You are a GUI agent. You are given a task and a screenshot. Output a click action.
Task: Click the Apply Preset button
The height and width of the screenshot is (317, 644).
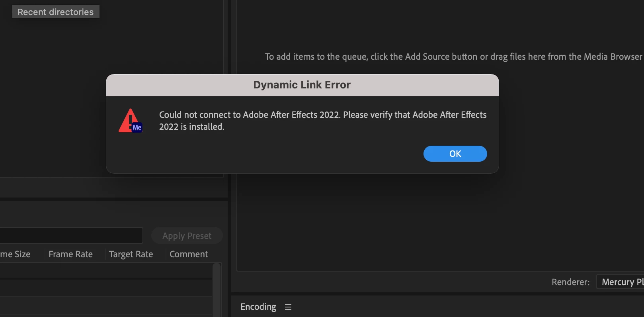[187, 236]
